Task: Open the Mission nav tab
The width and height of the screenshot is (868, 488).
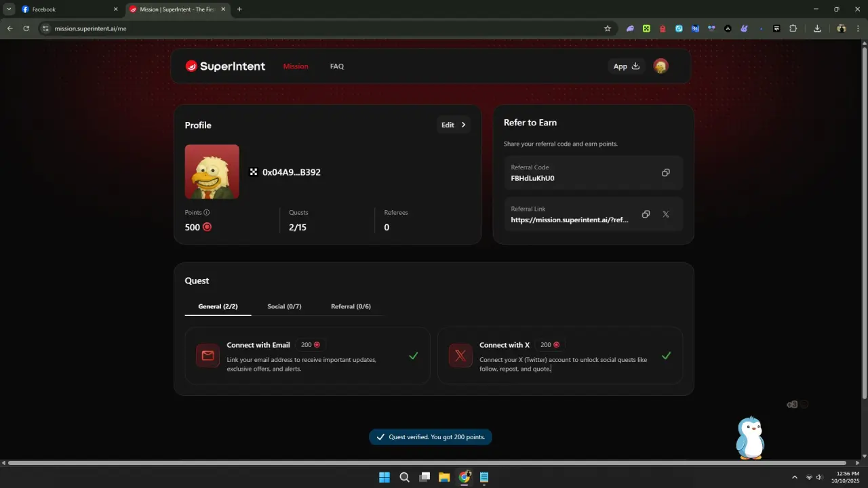Action: point(296,66)
